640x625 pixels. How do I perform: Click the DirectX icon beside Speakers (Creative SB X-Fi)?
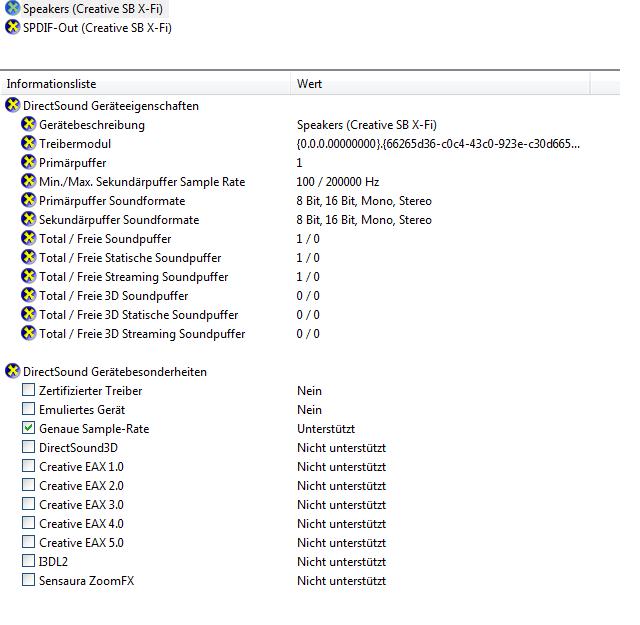click(x=13, y=8)
